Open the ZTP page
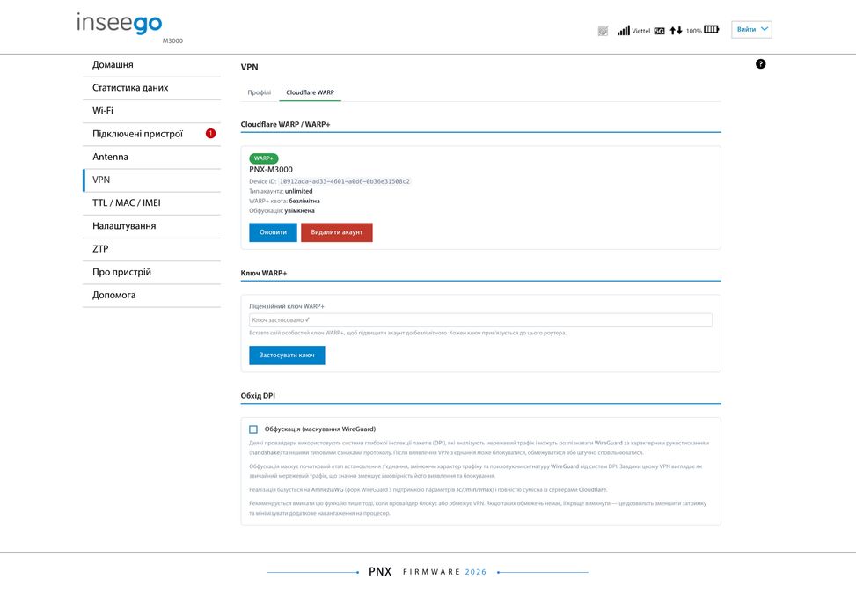Image resolution: width=856 pixels, height=616 pixels. point(152,248)
